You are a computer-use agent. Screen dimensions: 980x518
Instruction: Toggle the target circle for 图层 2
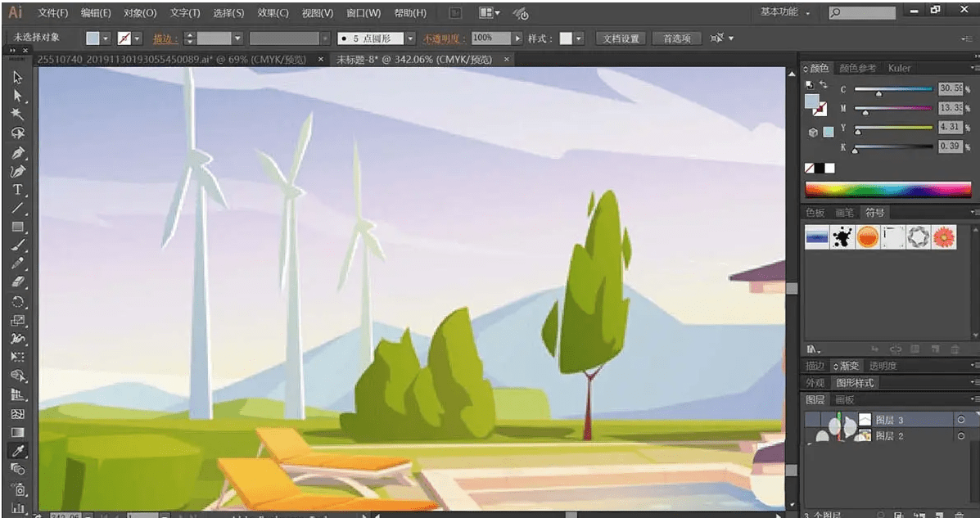click(960, 435)
